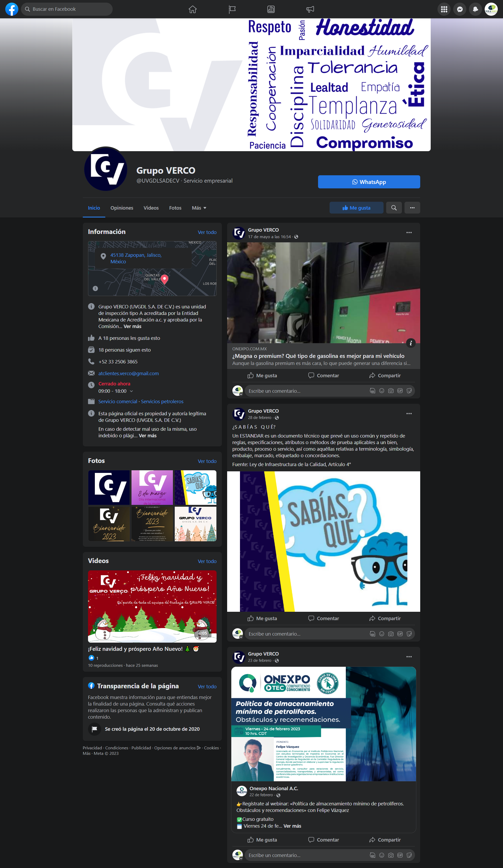The width and height of the screenshot is (503, 868).
Task: Open Ver todo in Información section
Action: click(207, 232)
